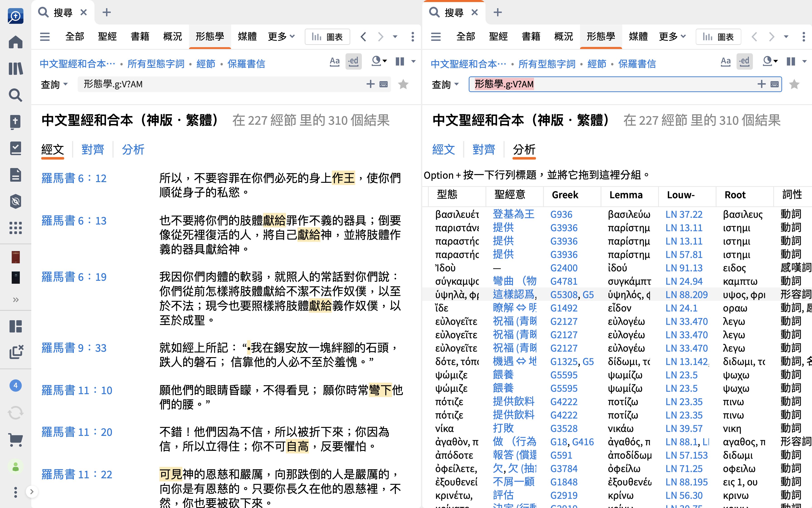Image resolution: width=812 pixels, height=508 pixels.
Task: Open verse link 羅馬書 6：12
Action: pos(74,178)
